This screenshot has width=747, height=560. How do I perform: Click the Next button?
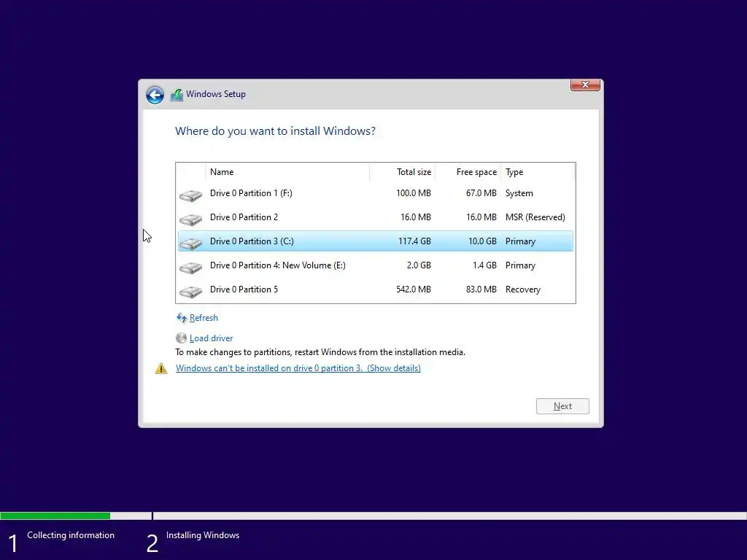(x=562, y=406)
